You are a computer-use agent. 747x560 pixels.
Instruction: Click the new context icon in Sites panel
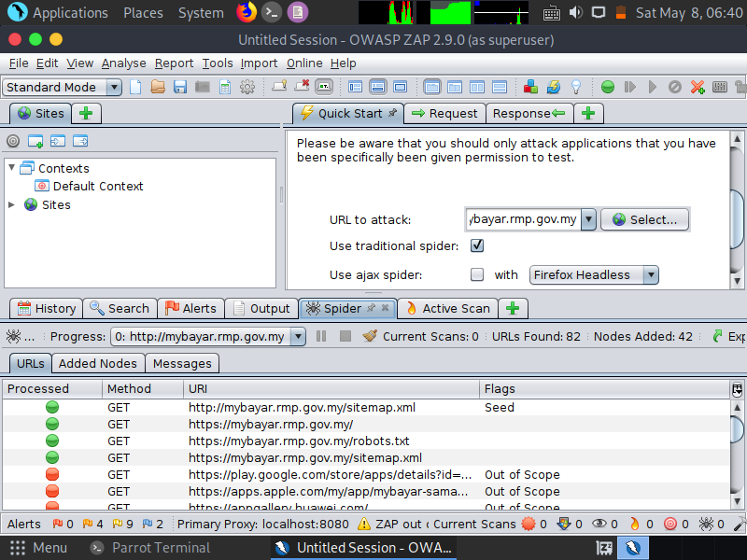35,141
